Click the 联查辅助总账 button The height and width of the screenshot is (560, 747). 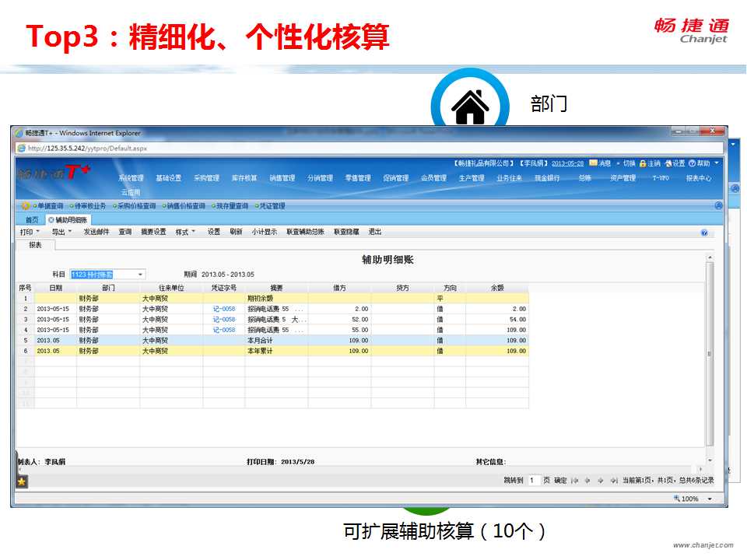point(305,232)
